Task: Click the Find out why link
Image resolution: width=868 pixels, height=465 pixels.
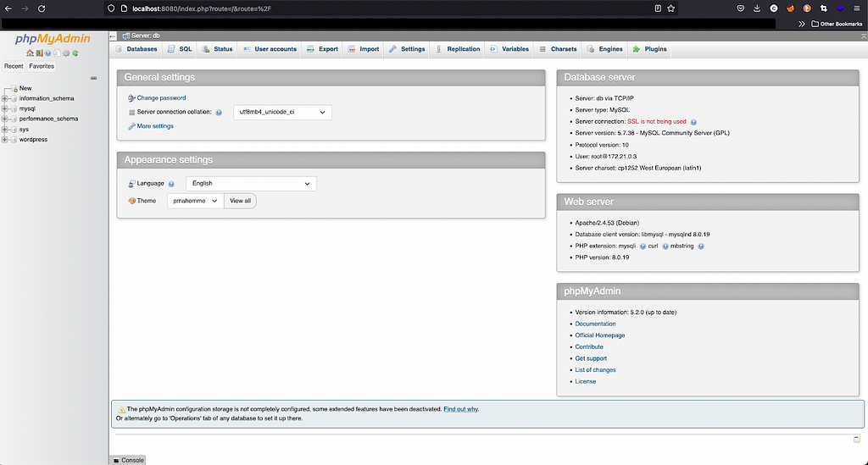Action: [460, 409]
